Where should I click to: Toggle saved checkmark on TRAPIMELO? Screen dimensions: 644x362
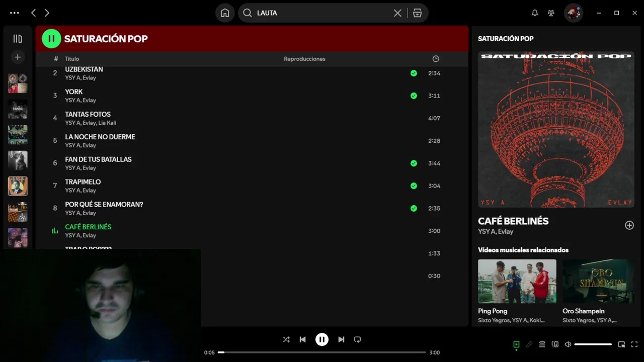tap(414, 186)
